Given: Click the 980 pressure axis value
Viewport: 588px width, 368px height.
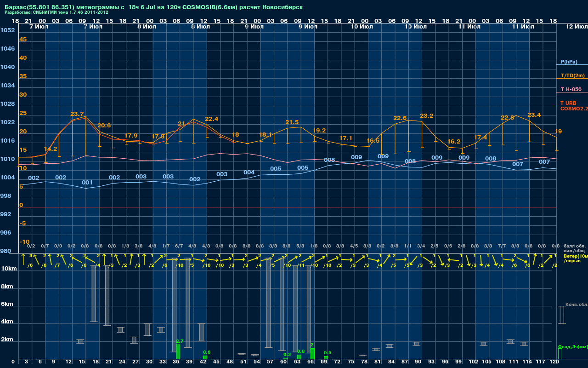Looking at the screenshot, I should point(6,251).
